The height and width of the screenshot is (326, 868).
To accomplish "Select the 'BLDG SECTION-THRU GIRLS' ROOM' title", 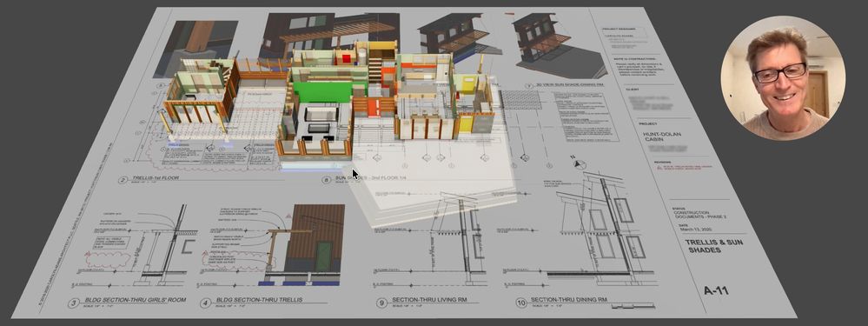I will [135, 300].
